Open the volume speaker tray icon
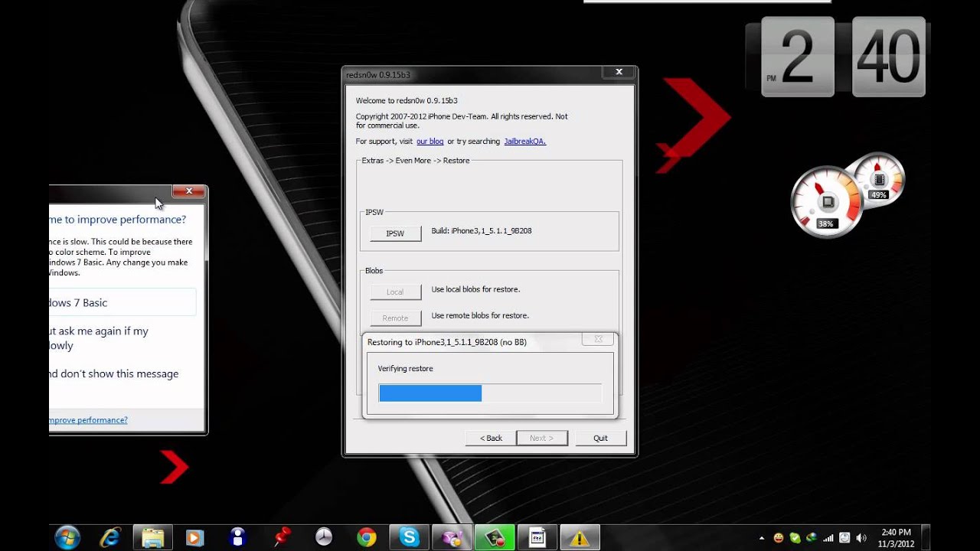 click(861, 538)
